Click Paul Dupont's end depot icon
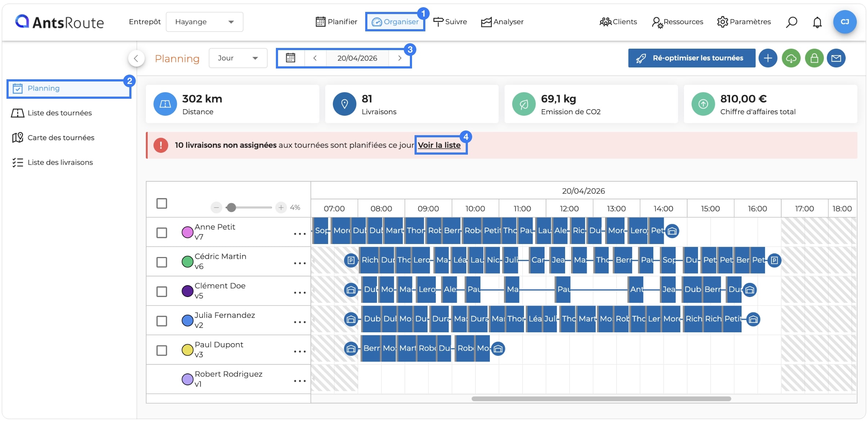 tap(498, 349)
